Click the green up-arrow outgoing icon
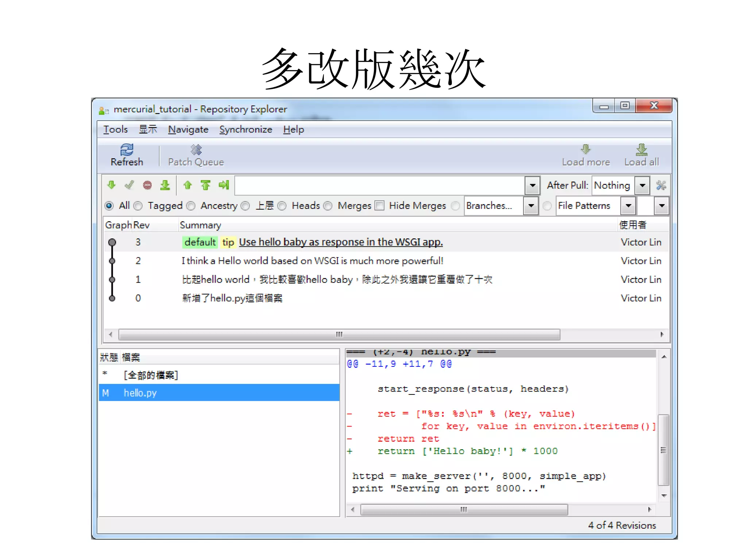 (x=187, y=185)
